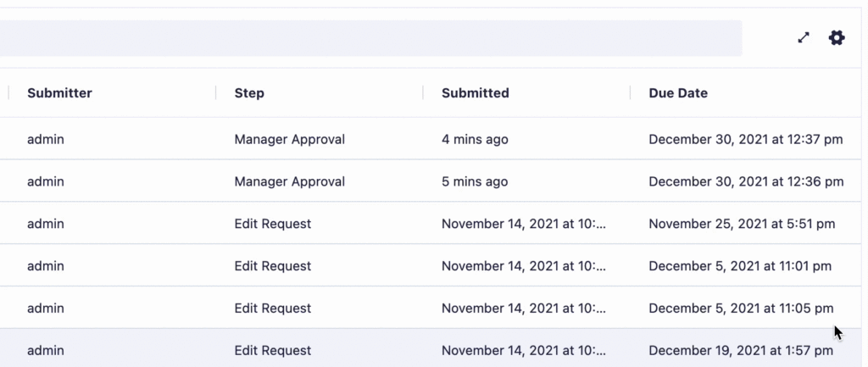
Task: Click the column divider between Submitter and Step
Action: point(216,93)
